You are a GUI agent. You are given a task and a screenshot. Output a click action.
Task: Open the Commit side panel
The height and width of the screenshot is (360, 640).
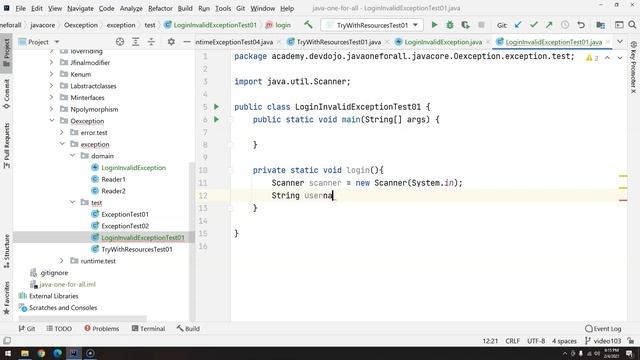tap(7, 94)
